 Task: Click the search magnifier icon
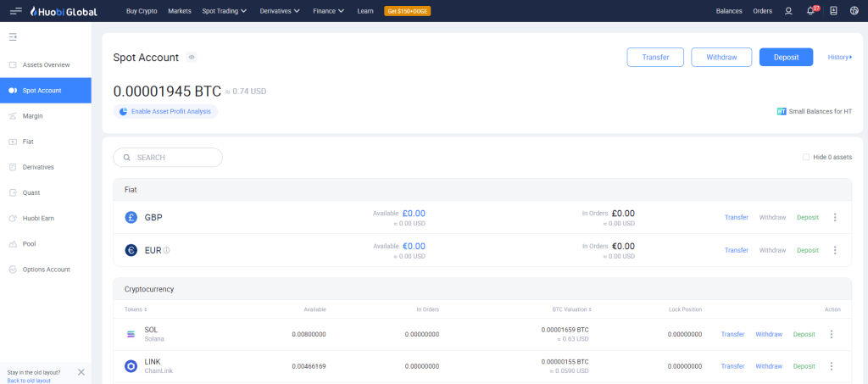click(x=127, y=158)
